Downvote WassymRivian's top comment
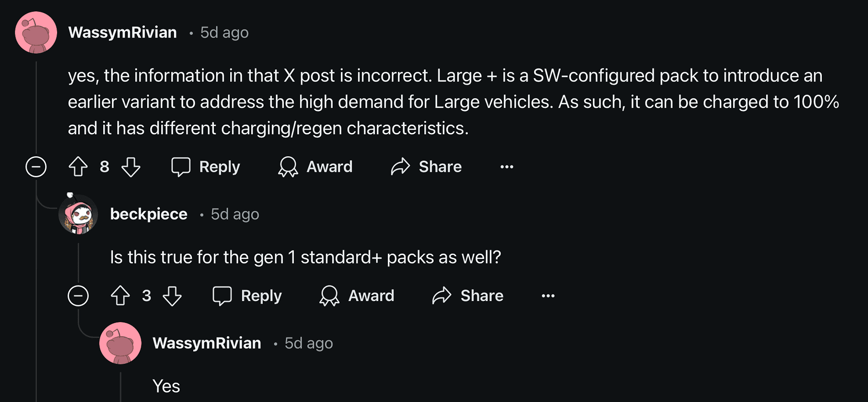The image size is (868, 402). pyautogui.click(x=131, y=167)
